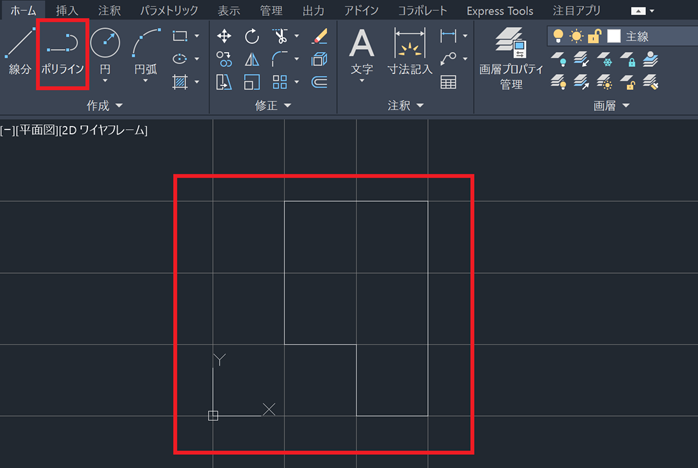Click the Erase eraser tool
This screenshot has height=468, width=698.
(x=320, y=36)
